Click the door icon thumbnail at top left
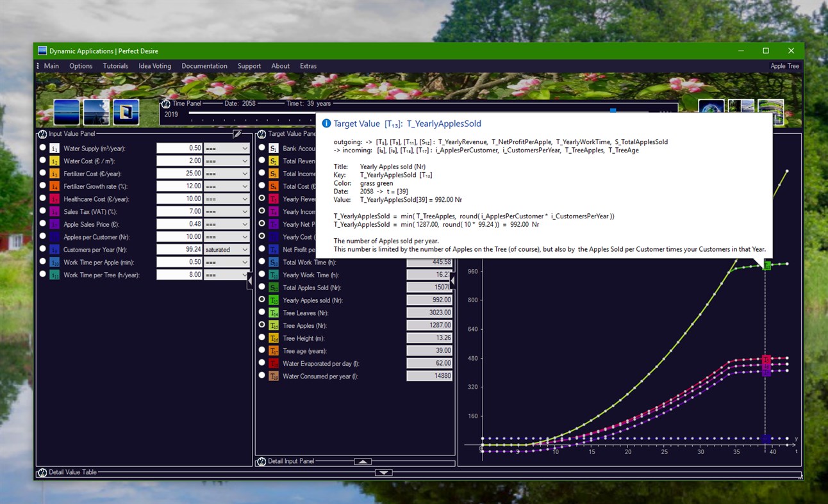Screen dimensions: 828x504 (126, 112)
